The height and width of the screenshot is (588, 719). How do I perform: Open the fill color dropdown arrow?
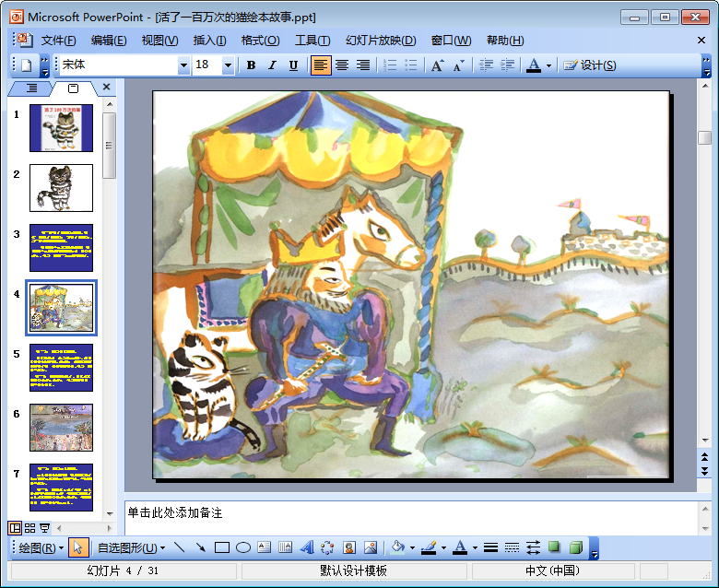pos(412,548)
